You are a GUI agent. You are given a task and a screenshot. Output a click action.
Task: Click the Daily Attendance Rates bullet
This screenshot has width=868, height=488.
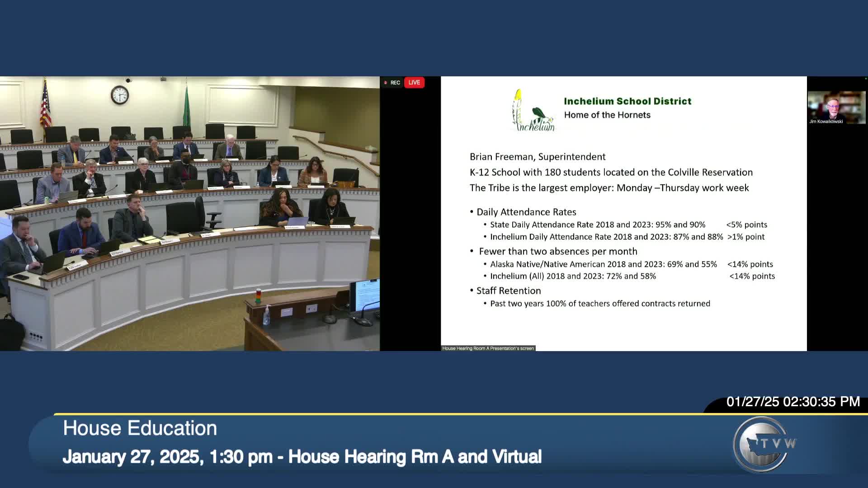coord(526,212)
